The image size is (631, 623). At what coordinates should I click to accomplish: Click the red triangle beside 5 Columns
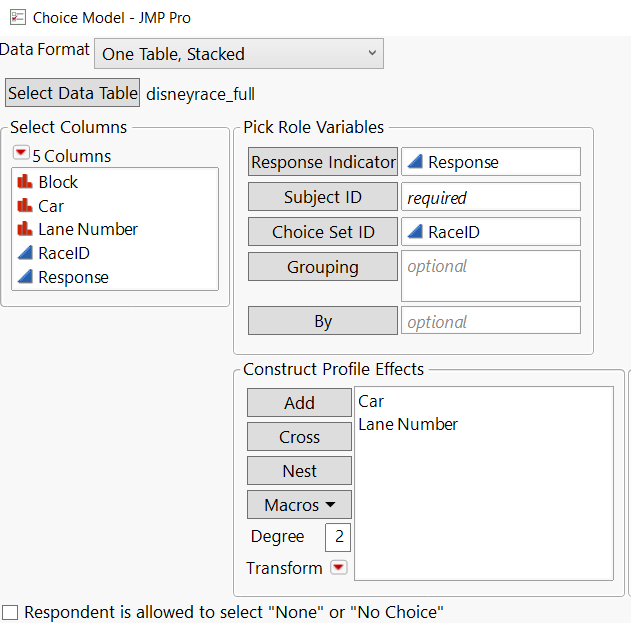21,155
